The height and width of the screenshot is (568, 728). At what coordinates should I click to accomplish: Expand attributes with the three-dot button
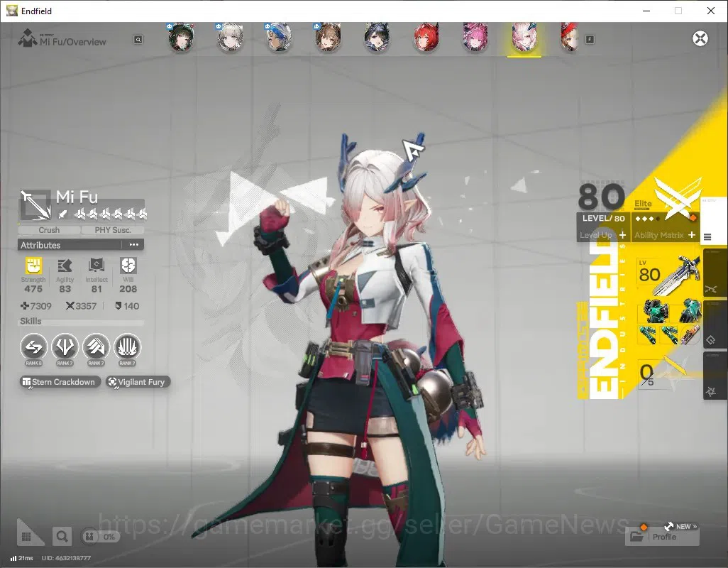coord(133,245)
